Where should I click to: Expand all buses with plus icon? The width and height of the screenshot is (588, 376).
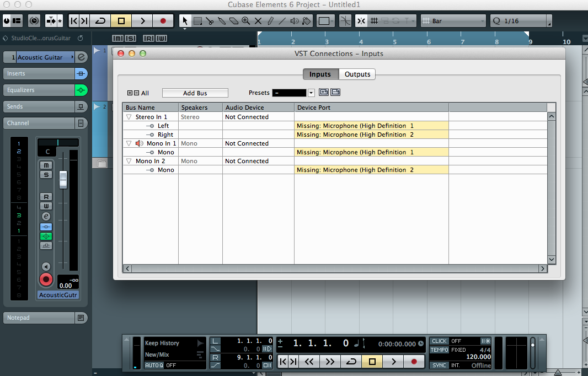pos(130,93)
